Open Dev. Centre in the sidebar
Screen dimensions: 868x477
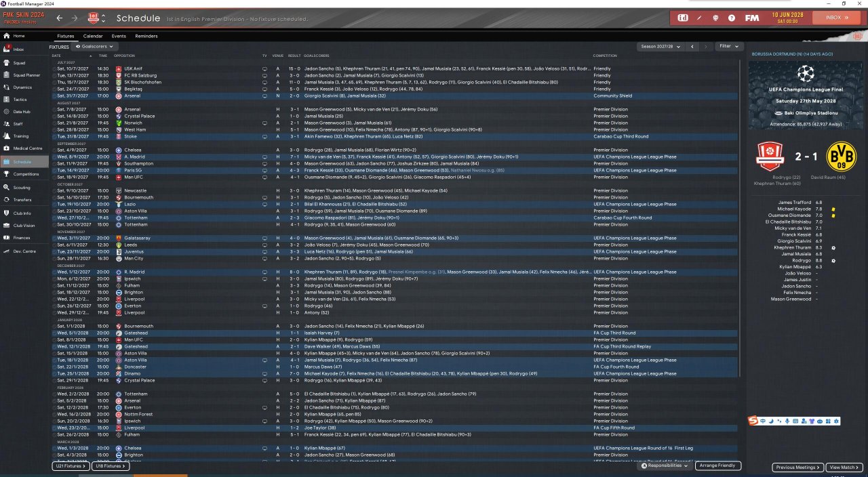[x=24, y=251]
